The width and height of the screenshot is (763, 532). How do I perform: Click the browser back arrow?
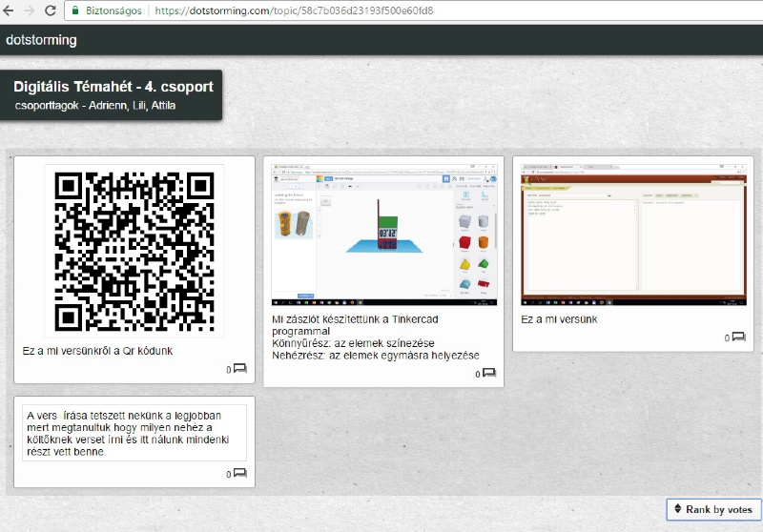tap(8, 10)
